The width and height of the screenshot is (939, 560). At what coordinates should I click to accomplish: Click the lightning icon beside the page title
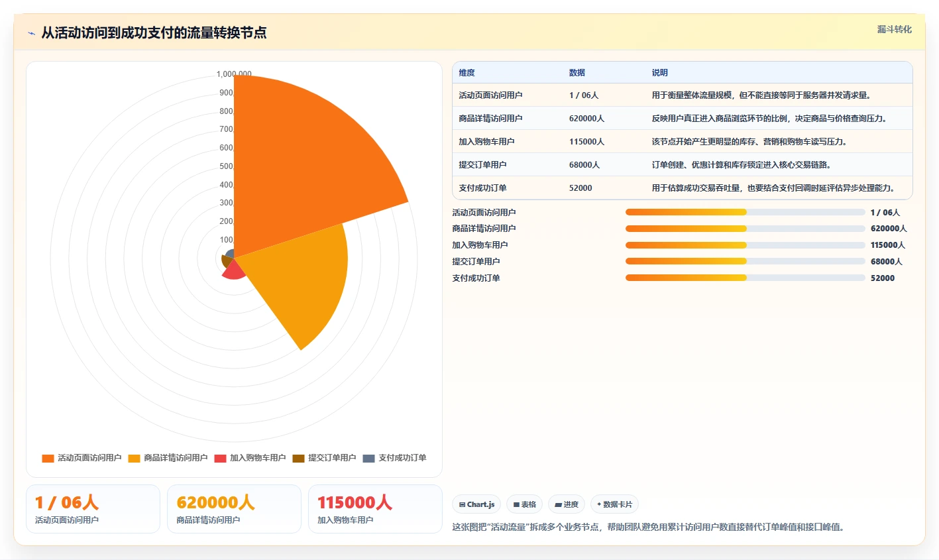(31, 33)
